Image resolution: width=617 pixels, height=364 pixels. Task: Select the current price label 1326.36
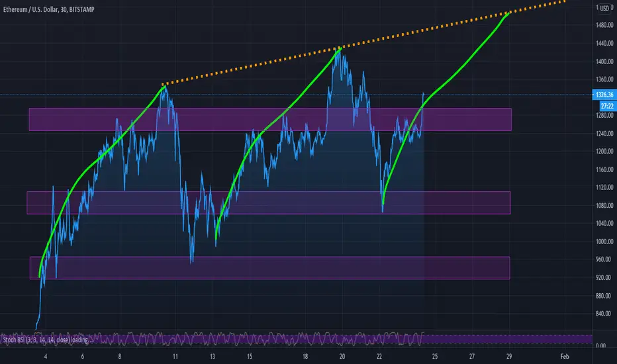click(x=604, y=95)
